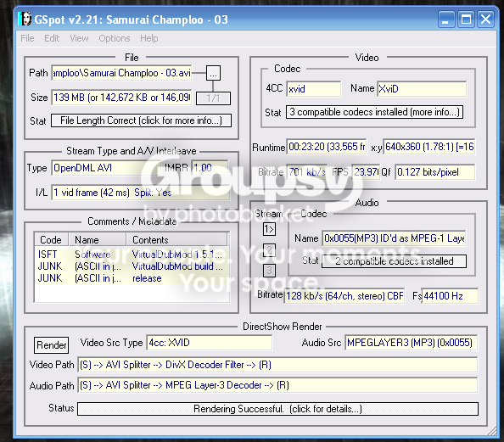Close the GSpot window
This screenshot has width=504, height=442.
(485, 20)
